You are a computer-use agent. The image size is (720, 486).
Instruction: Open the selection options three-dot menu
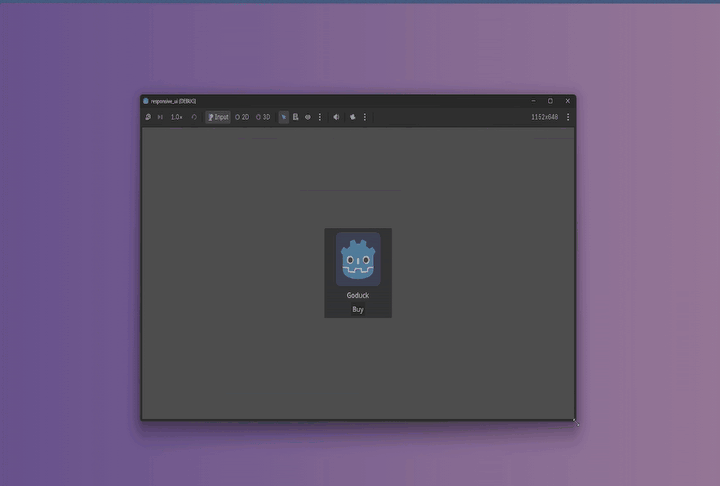pos(320,117)
